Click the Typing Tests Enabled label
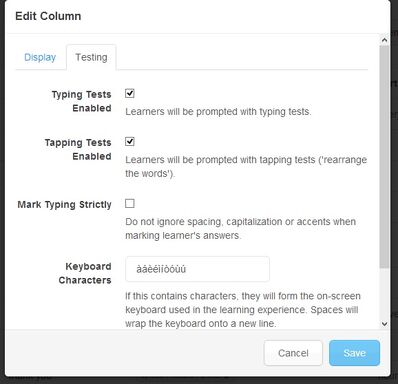This screenshot has height=384, width=398. click(81, 101)
